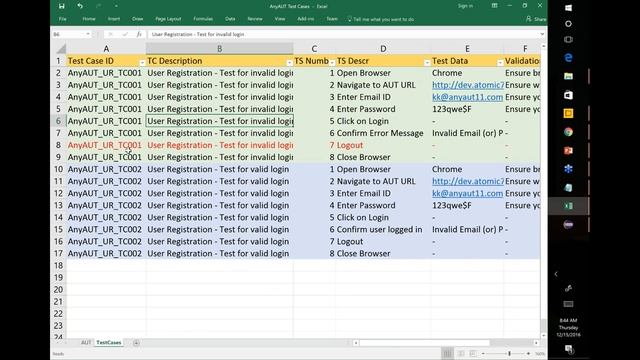The image size is (640, 360).
Task: Open Ribbon Display Options
Action: point(494,6)
